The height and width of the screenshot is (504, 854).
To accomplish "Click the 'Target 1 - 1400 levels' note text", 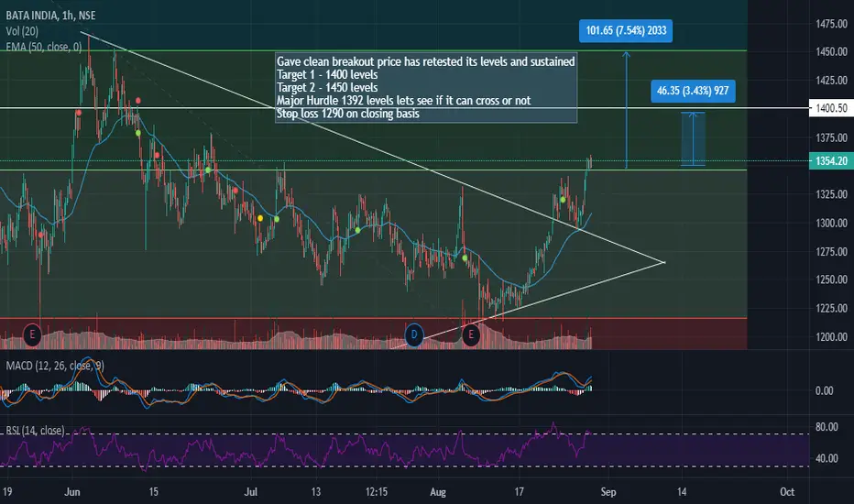I will pos(327,74).
